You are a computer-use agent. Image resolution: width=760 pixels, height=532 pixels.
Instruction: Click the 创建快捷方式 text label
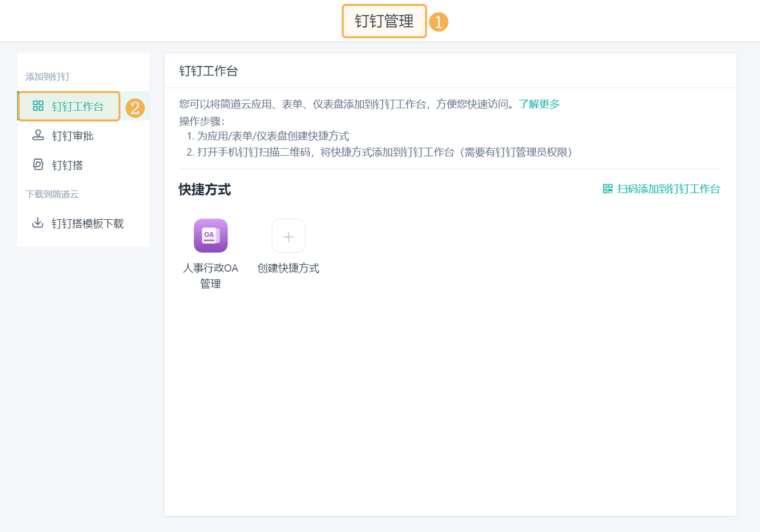point(288,268)
